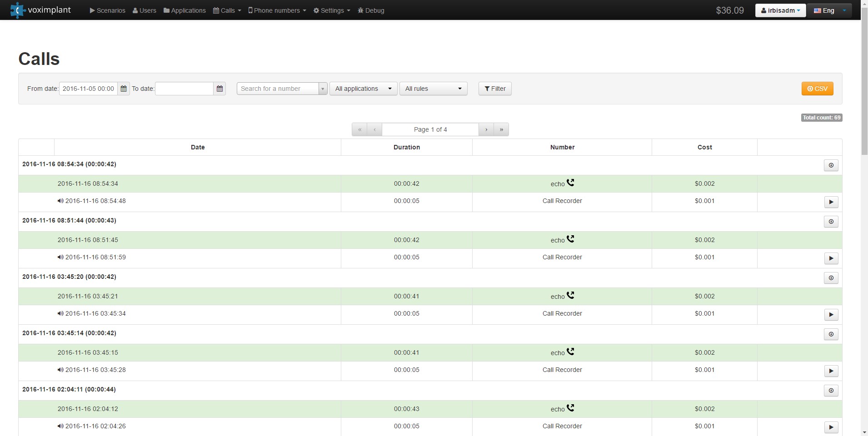The image size is (868, 436).
Task: Open the Scenarios menu item
Action: tap(108, 10)
